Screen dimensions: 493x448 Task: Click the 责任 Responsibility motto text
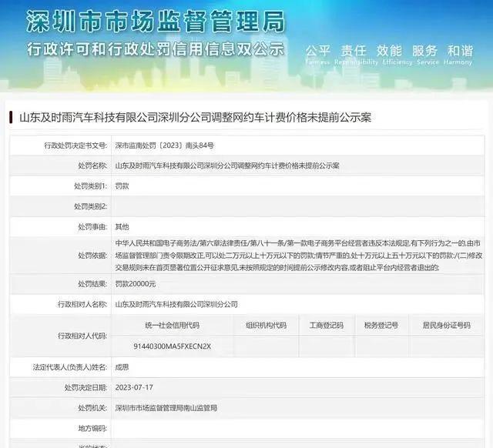[356, 55]
